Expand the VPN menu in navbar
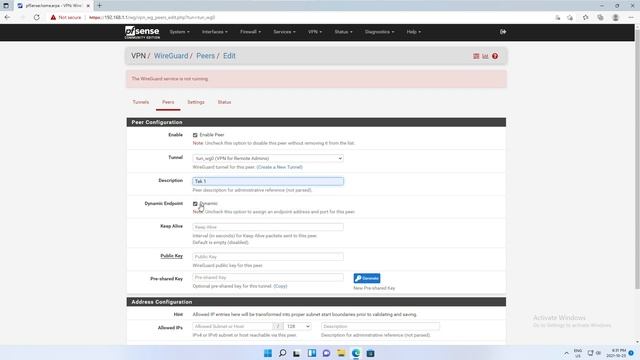The height and width of the screenshot is (360, 640). click(x=315, y=32)
